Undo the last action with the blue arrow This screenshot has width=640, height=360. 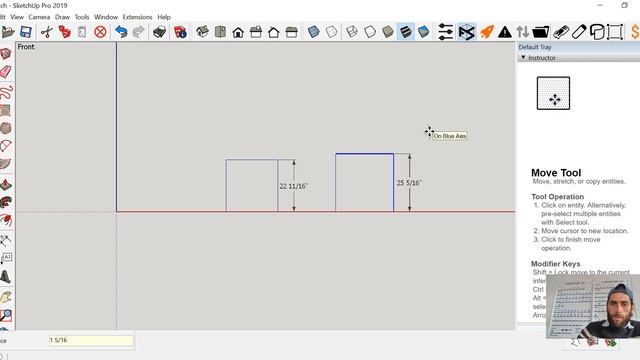click(121, 32)
